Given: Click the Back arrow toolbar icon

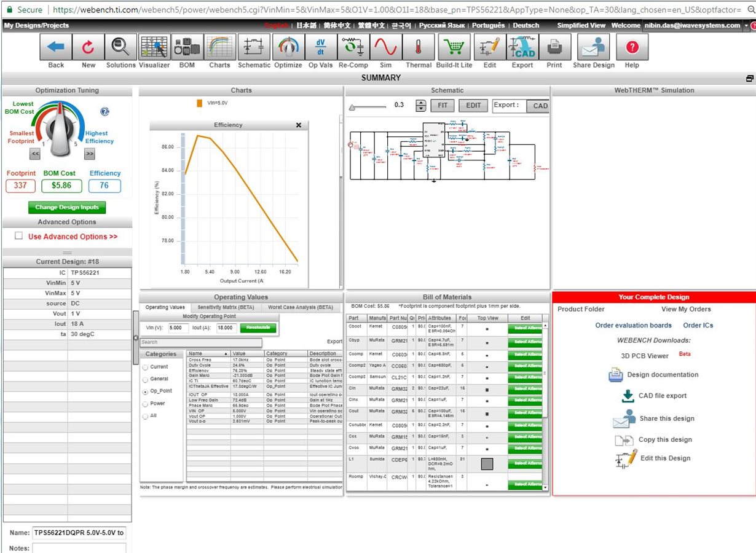Looking at the screenshot, I should click(56, 47).
